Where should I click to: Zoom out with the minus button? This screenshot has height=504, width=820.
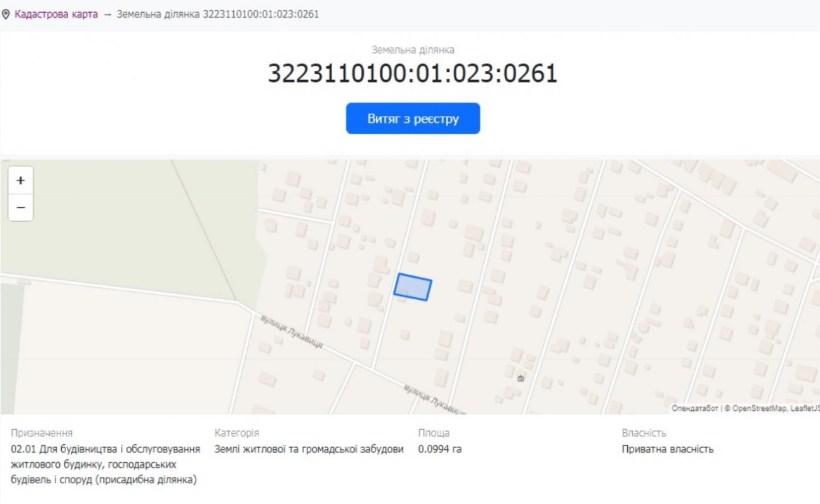tap(21, 208)
